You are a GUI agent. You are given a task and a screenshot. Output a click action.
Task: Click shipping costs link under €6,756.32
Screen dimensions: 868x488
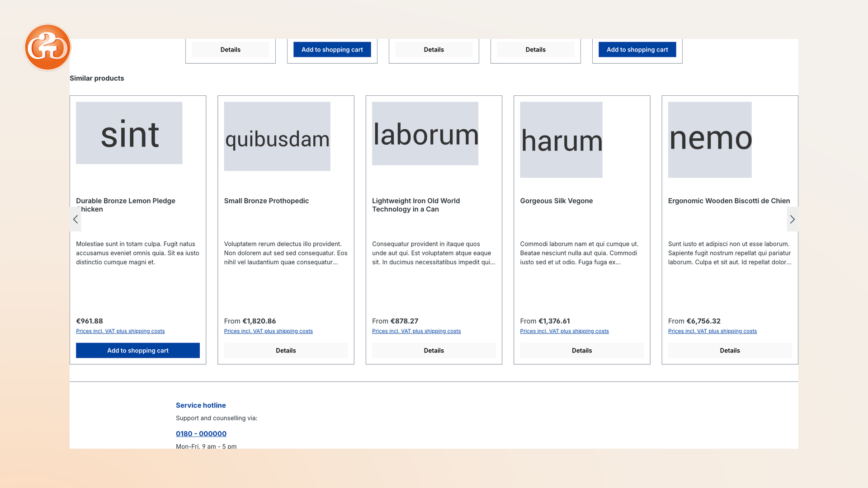point(712,331)
